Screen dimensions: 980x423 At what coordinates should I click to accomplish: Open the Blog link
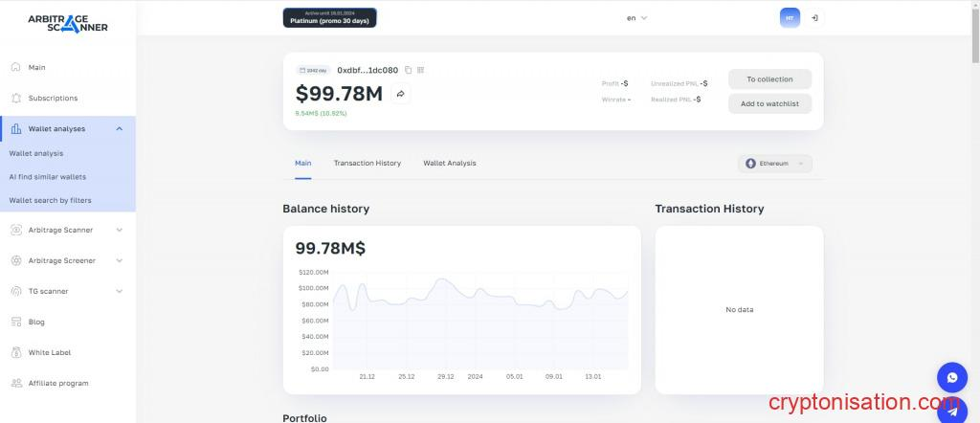pyautogui.click(x=36, y=322)
